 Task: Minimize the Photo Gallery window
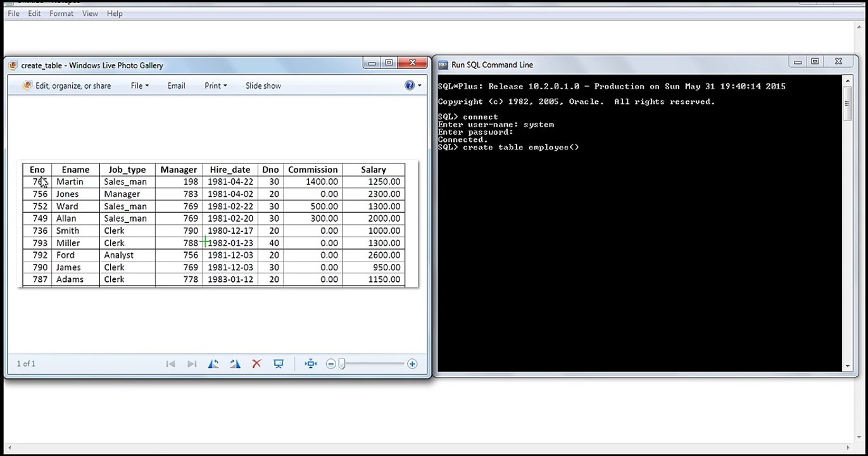(x=372, y=63)
